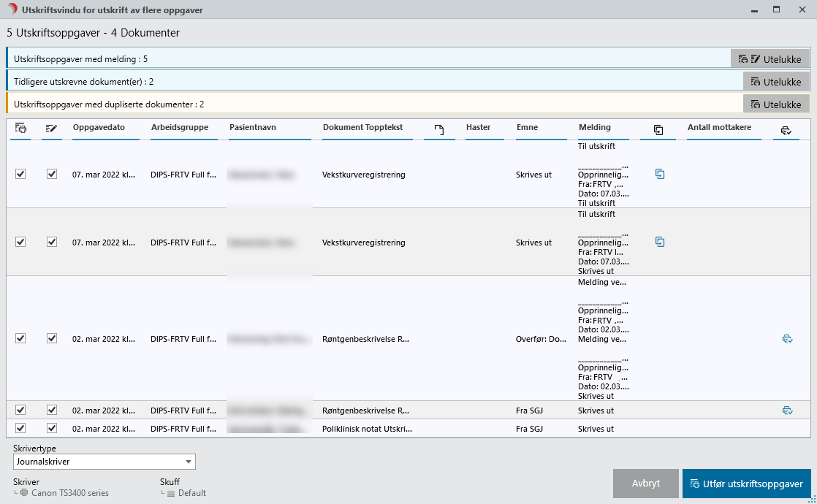
Task: Click the print-task icon column header
Action: pos(20,129)
